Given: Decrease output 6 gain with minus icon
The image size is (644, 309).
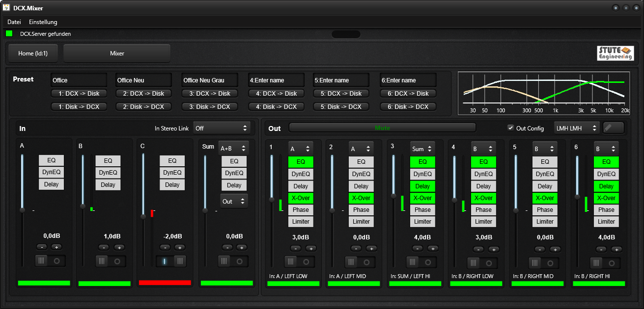Looking at the screenshot, I should [x=601, y=249].
